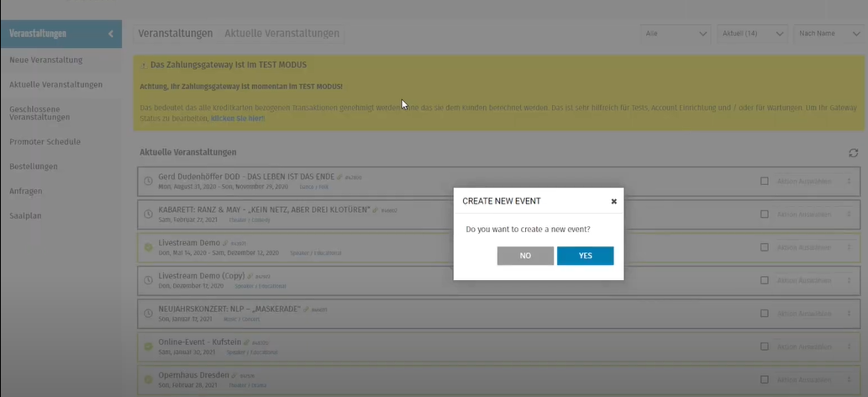Open the 'Alle' filter dropdown
The image size is (868, 397).
676,34
